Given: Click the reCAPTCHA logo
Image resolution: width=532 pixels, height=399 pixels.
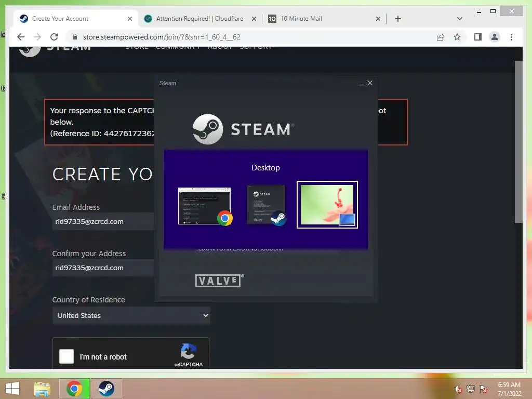Looking at the screenshot, I should click(188, 352).
